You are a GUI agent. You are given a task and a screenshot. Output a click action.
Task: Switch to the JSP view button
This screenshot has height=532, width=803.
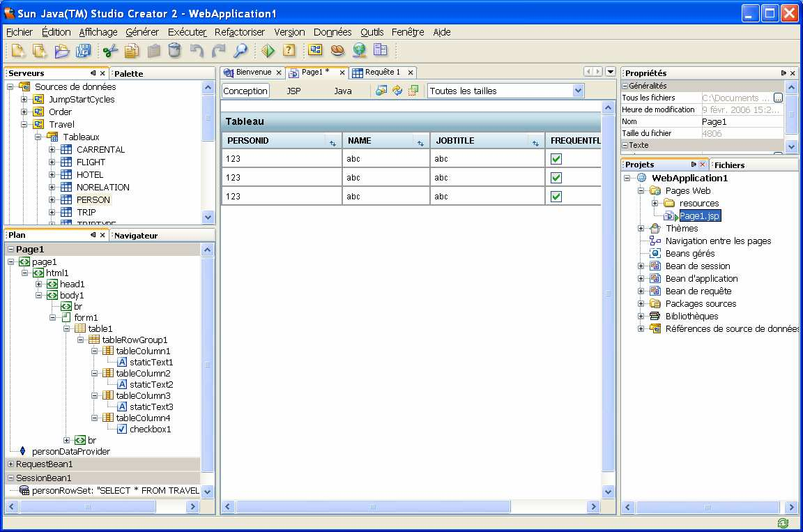tap(294, 91)
